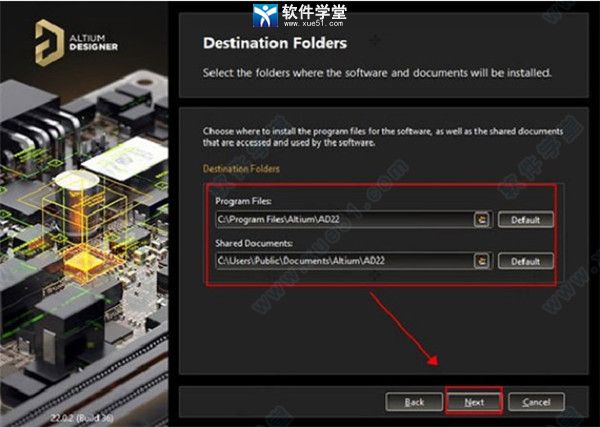
Task: Focus the Program Files path field
Action: click(x=342, y=219)
